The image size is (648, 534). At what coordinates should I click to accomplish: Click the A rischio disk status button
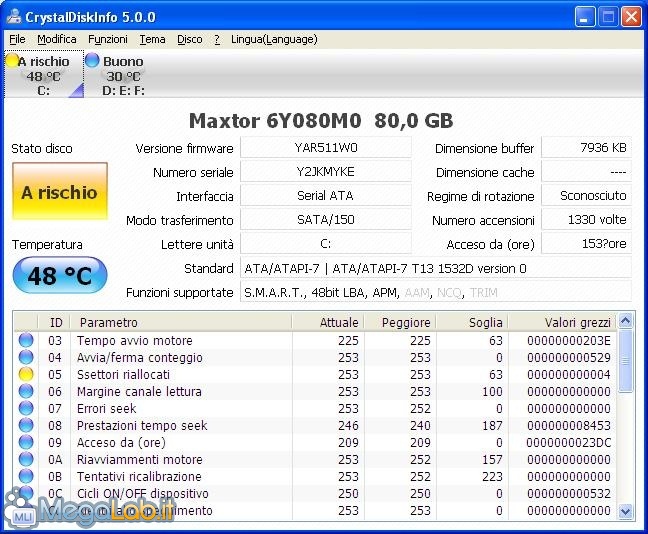pos(60,191)
